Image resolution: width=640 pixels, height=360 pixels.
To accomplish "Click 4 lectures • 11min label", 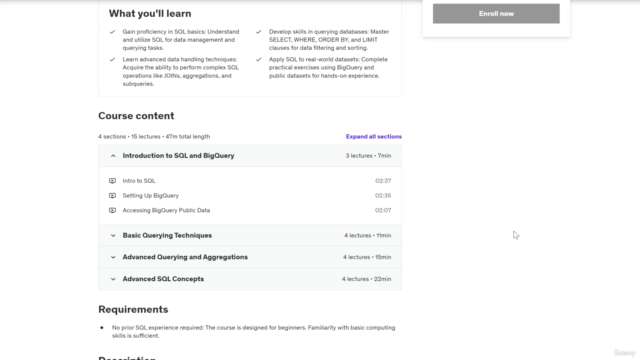I will (x=367, y=236).
